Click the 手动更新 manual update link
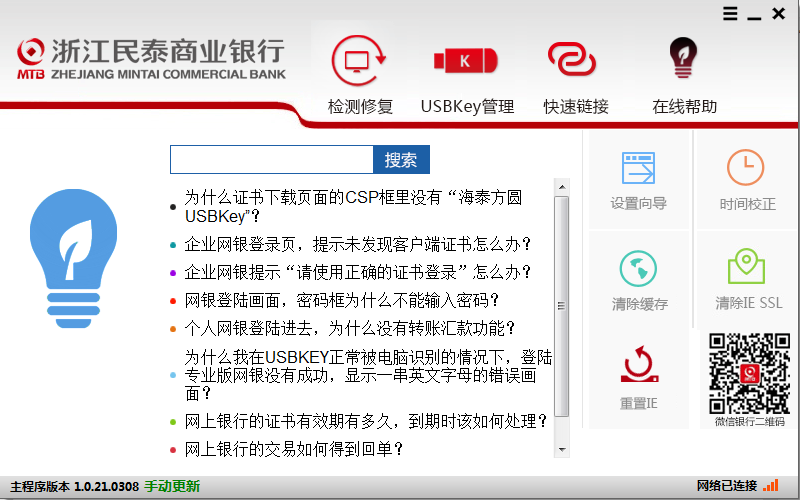The image size is (800, 500). pyautogui.click(x=172, y=486)
